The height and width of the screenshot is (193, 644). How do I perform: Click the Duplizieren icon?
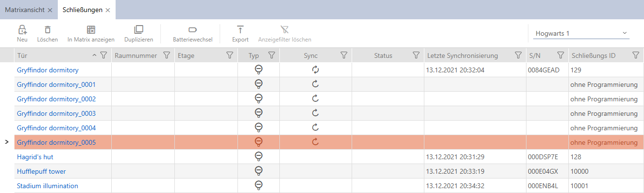pos(138,30)
